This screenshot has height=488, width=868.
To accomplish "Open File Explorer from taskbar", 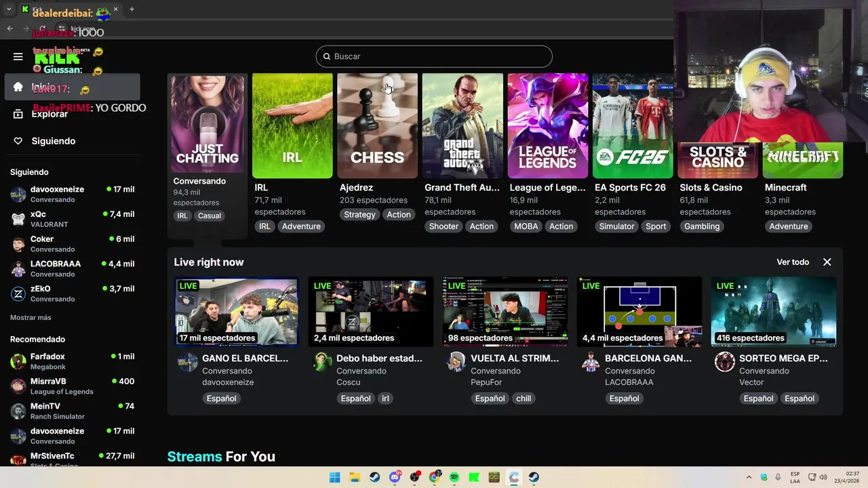I will (355, 477).
